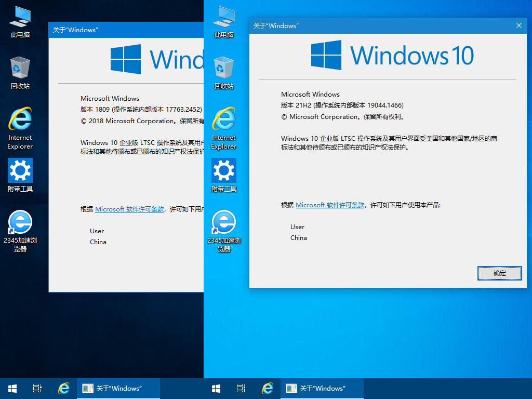The image size is (532, 399).
Task: Click "© Microsoft Corporation。保留所有权利。" in the 21H2 dialog
Action: (343, 117)
